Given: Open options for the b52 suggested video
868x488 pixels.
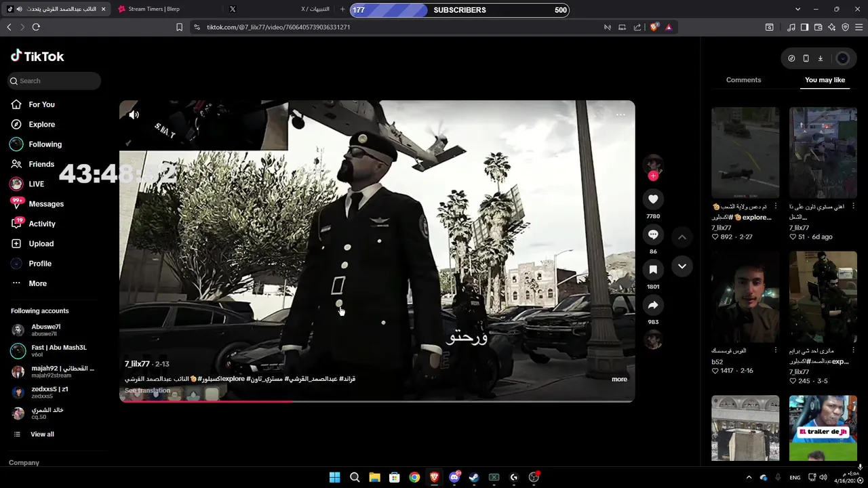Looking at the screenshot, I should [776, 350].
